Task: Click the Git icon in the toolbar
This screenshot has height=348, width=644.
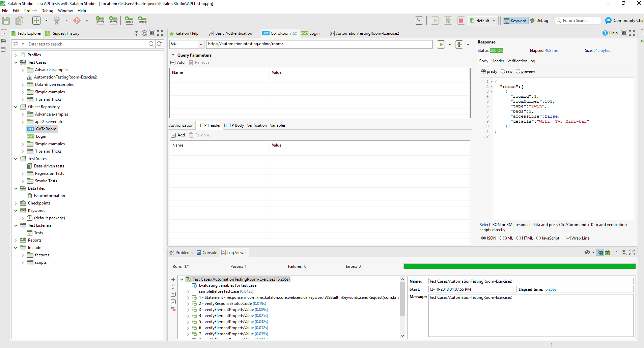Action: [x=77, y=21]
